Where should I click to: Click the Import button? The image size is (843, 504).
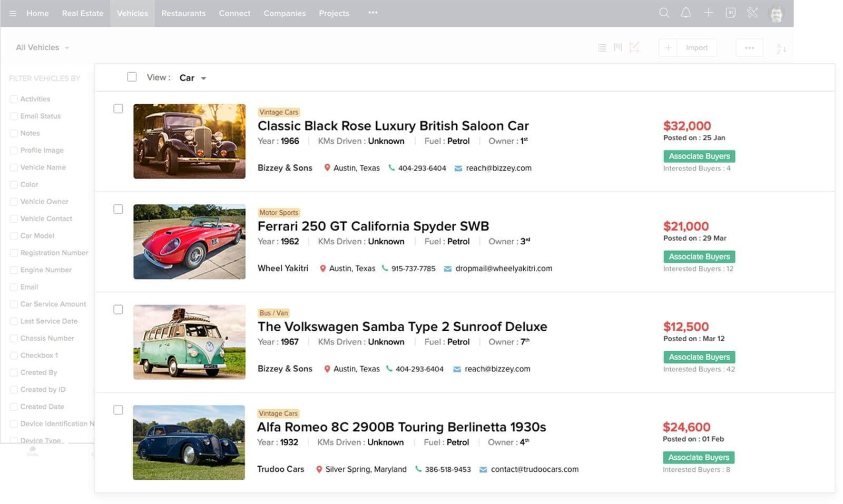pos(697,48)
